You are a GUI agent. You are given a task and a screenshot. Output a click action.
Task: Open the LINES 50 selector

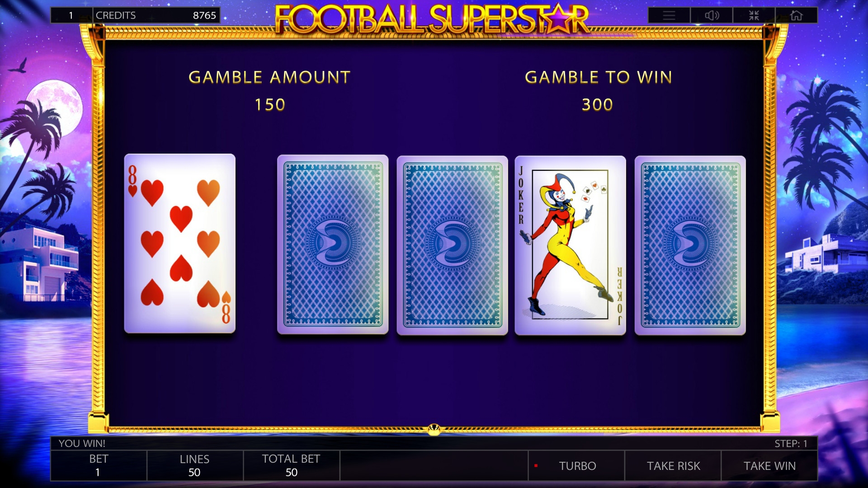(x=195, y=466)
